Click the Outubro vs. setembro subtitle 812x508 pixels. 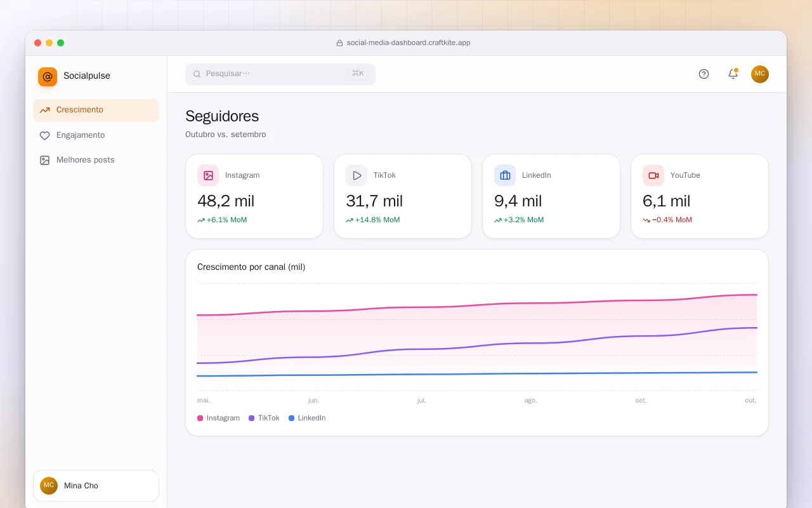point(226,135)
